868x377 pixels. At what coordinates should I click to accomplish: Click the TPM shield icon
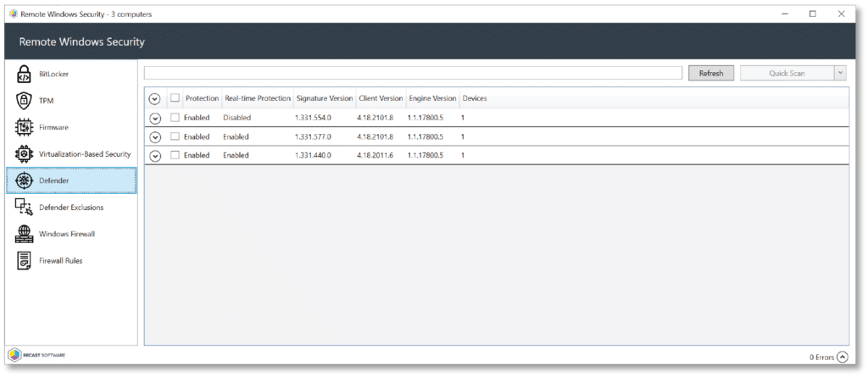click(24, 101)
